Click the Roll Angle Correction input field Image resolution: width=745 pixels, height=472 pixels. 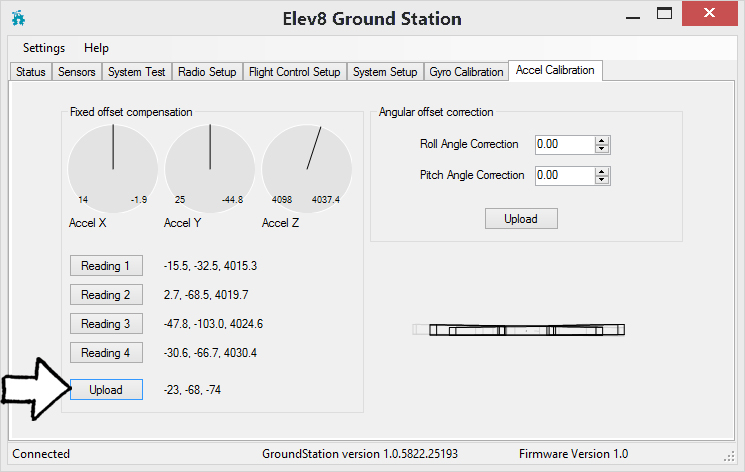(x=563, y=144)
